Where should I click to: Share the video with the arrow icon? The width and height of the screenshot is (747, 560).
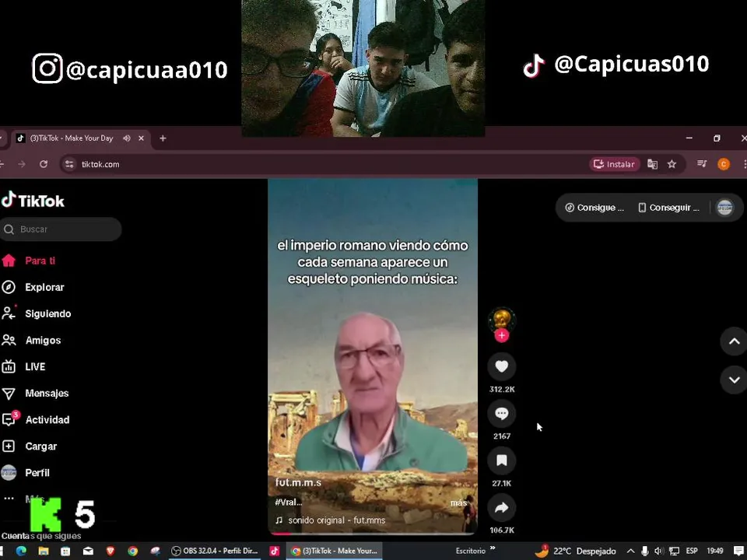coord(502,507)
